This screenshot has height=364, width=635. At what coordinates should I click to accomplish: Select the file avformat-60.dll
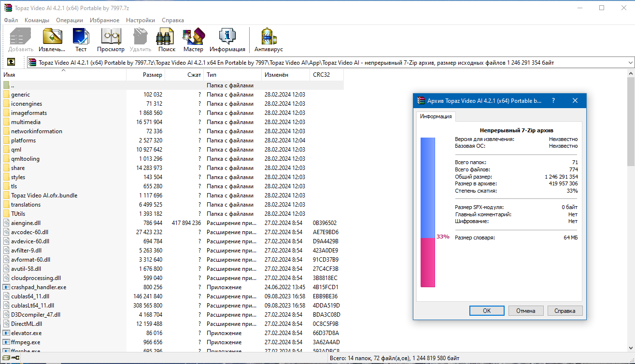pyautogui.click(x=30, y=260)
